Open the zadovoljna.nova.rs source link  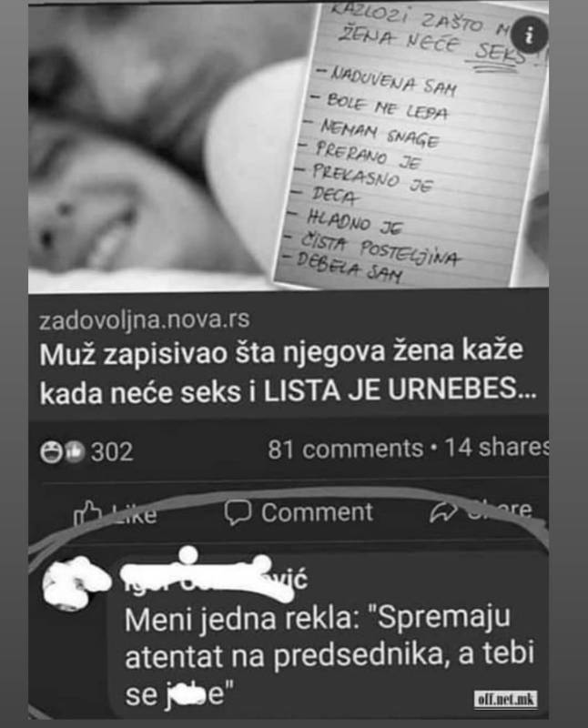[145, 320]
